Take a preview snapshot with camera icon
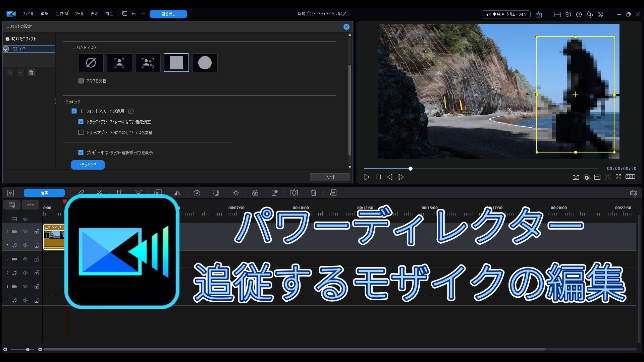This screenshot has width=644, height=362. pos(576,177)
